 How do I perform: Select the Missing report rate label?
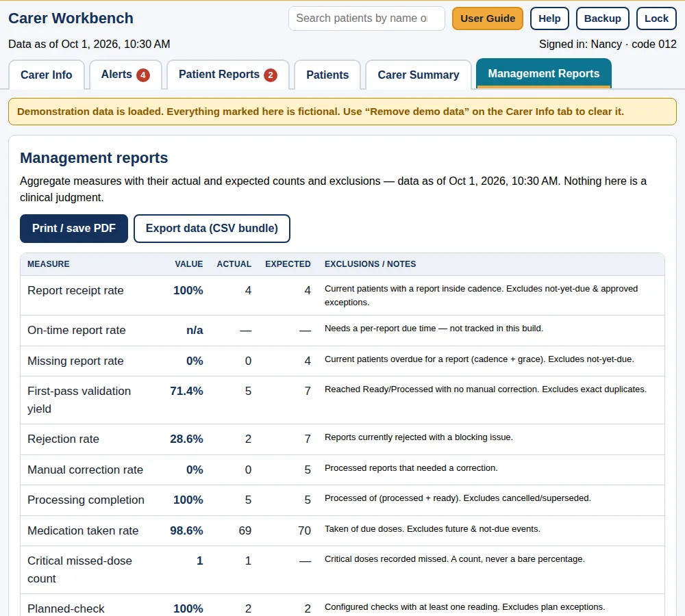tap(75, 361)
